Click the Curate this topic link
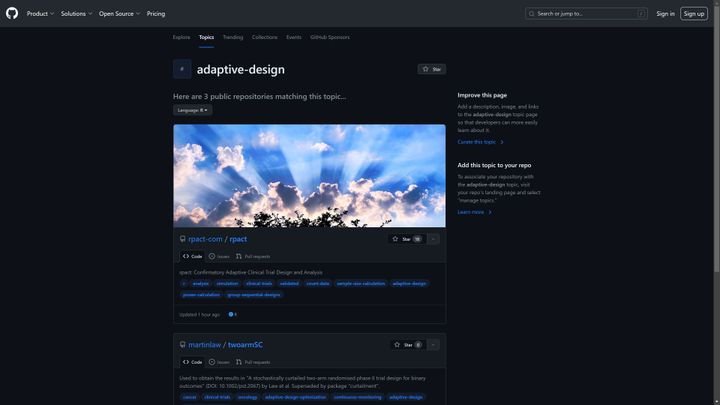The height and width of the screenshot is (405, 720). click(x=480, y=142)
